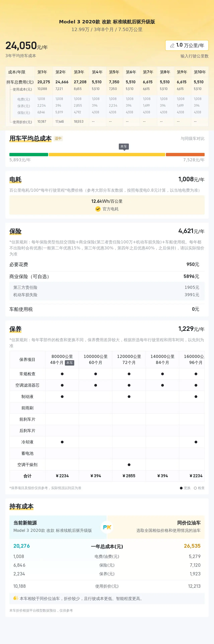Image resolution: width=214 pixels, height=644 pixels.
Task: Click 冷却液 dot under 80000公里
Action: point(62,442)
